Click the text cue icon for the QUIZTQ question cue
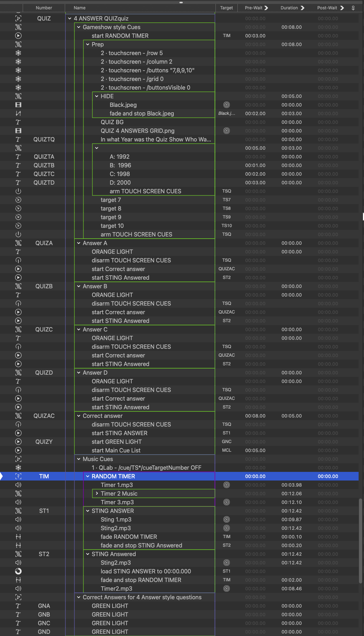 coord(18,139)
